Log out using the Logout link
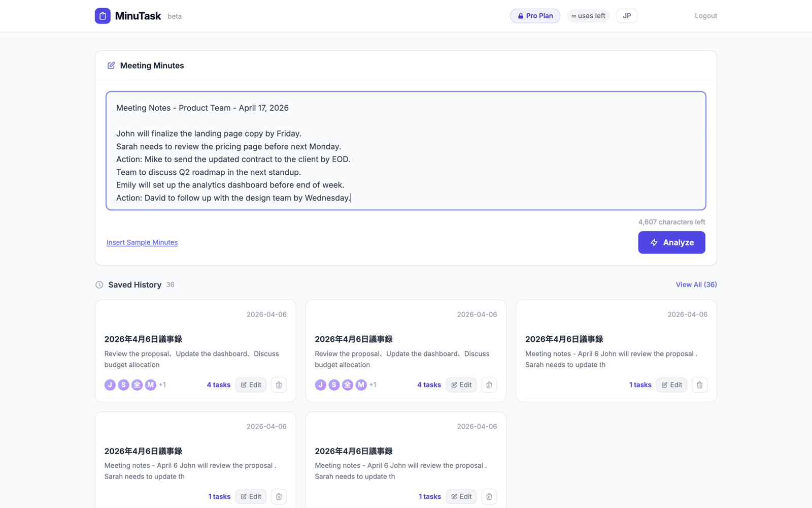Viewport: 812px width, 508px height. tap(705, 16)
